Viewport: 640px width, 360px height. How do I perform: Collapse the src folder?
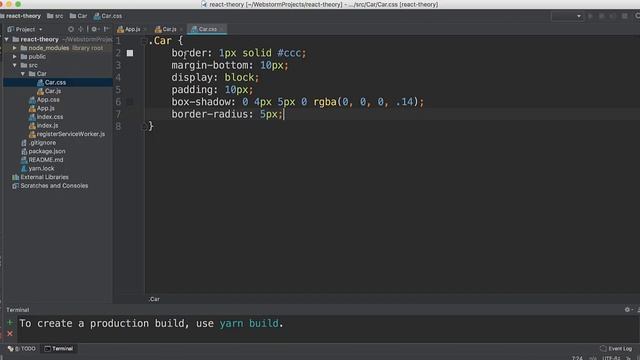coord(15,65)
